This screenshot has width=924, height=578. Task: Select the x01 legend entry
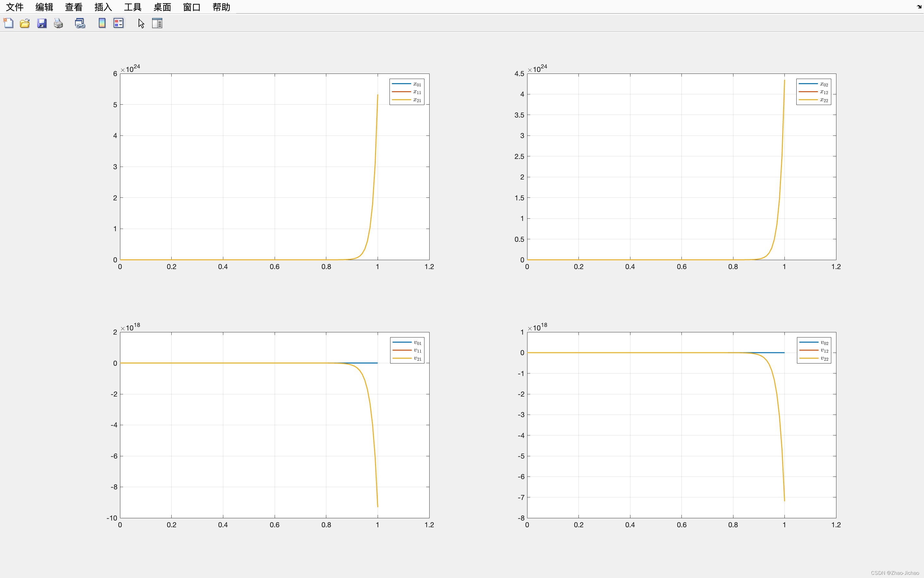(x=406, y=84)
